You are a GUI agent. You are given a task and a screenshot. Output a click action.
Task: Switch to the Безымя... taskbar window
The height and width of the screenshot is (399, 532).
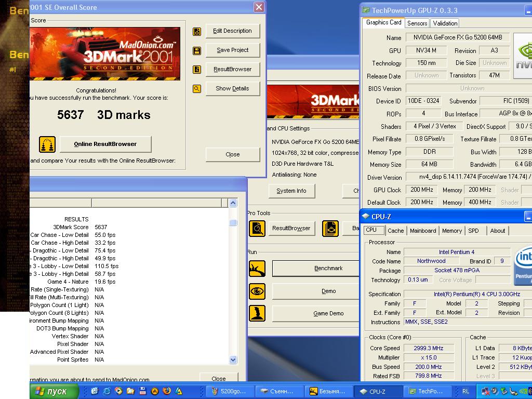pyautogui.click(x=328, y=392)
